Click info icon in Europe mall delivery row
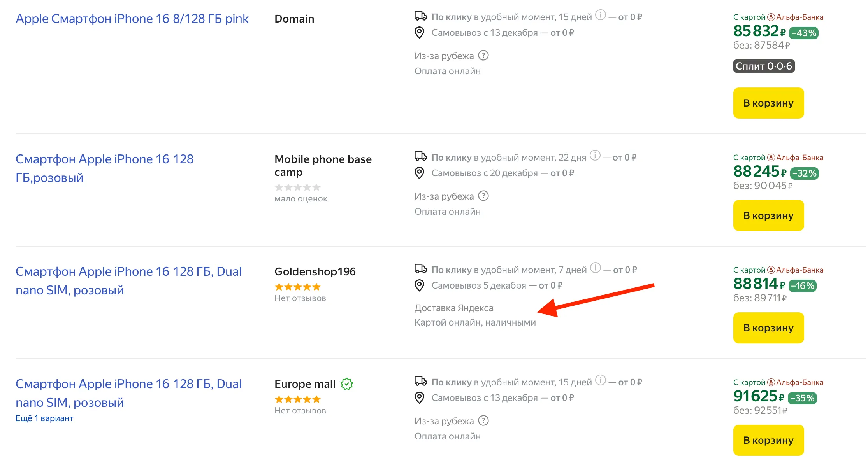The image size is (868, 469). tap(601, 380)
